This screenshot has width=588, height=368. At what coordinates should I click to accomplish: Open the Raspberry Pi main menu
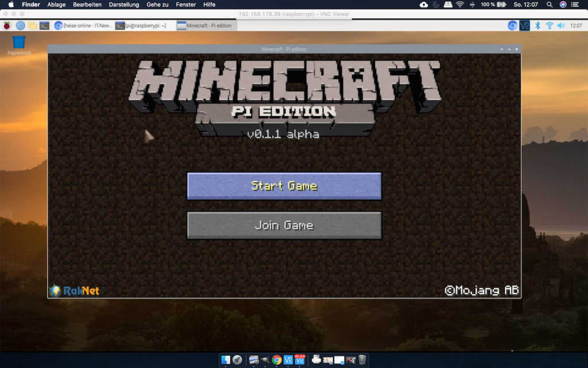click(7, 25)
